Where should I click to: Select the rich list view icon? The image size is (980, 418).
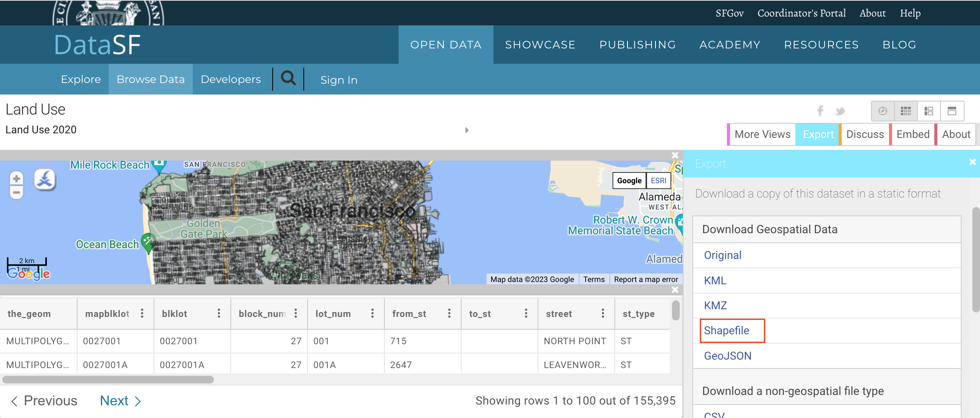929,111
